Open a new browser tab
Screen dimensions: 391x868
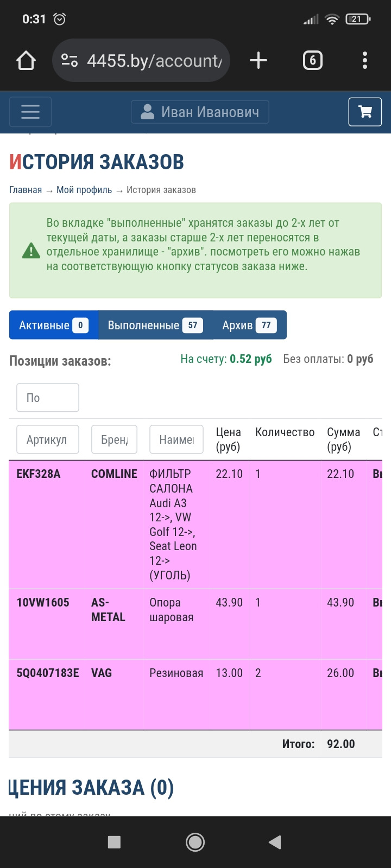(258, 60)
